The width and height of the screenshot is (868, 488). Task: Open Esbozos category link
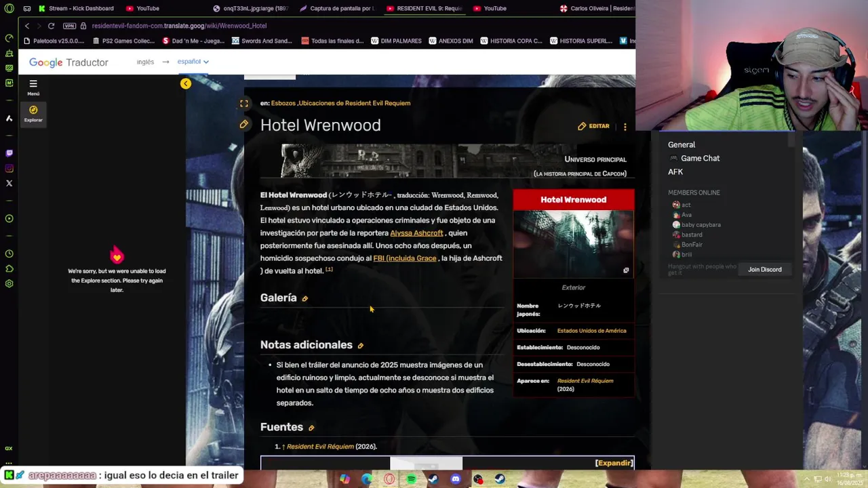(283, 103)
